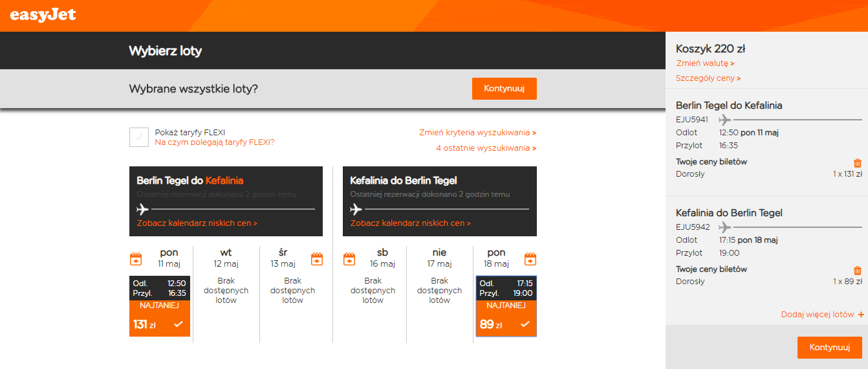Click 1 x 131 zł price text
The image size is (868, 369).
pyautogui.click(x=847, y=174)
